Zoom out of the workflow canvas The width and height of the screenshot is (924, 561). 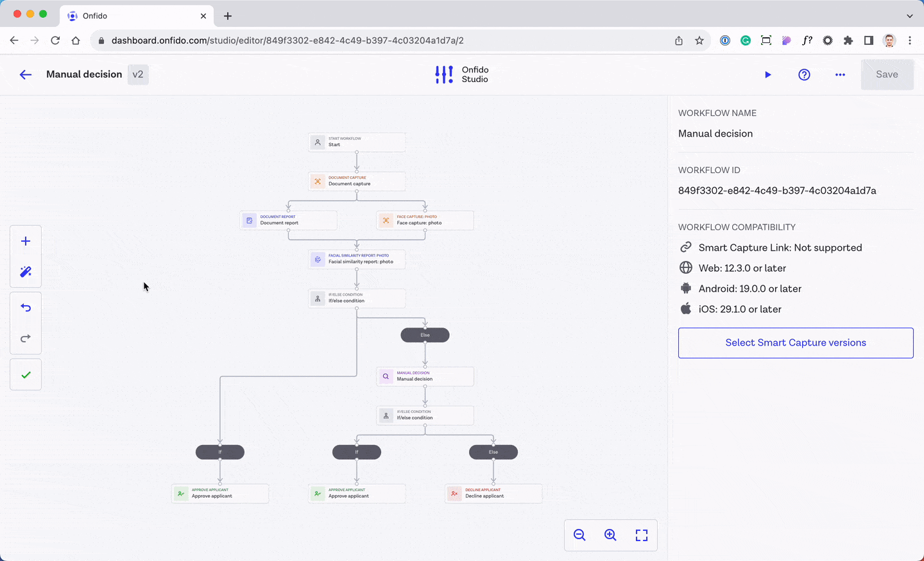click(x=579, y=535)
